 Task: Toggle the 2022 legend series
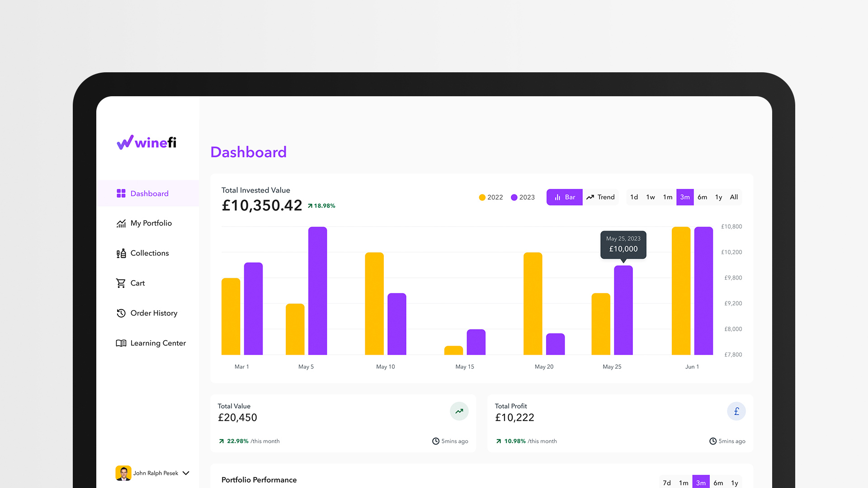491,197
